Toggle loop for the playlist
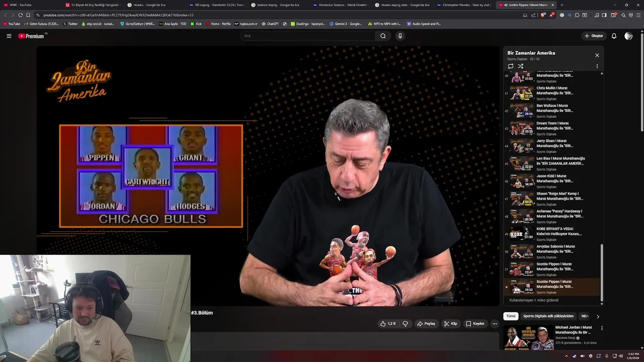Image resolution: width=644 pixels, height=362 pixels. [511, 66]
